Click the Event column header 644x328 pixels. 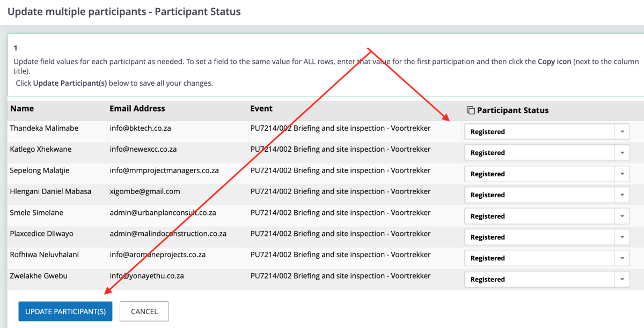[x=261, y=109]
